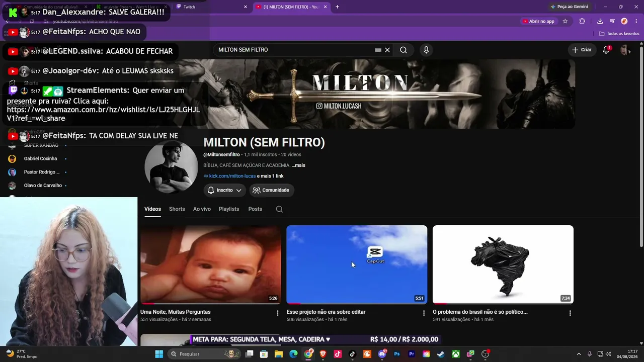Search within the channel using the magnifier icon
Viewport: 644px width, 362px height.
[x=279, y=209]
